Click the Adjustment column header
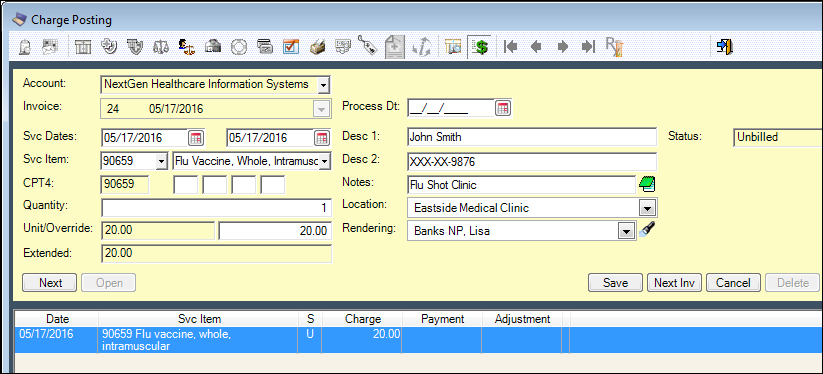823x374 pixels. coord(522,319)
